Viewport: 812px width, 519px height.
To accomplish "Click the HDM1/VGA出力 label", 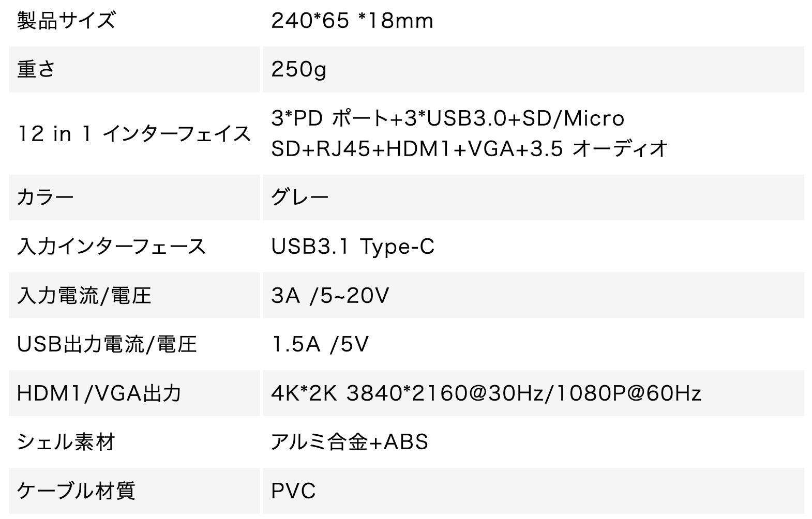I will click(x=99, y=393).
